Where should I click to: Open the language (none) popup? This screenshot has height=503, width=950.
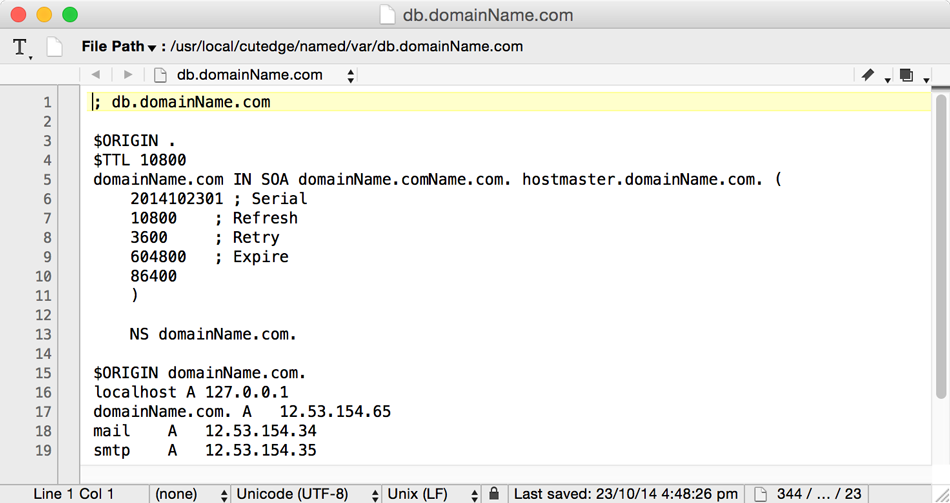click(189, 494)
